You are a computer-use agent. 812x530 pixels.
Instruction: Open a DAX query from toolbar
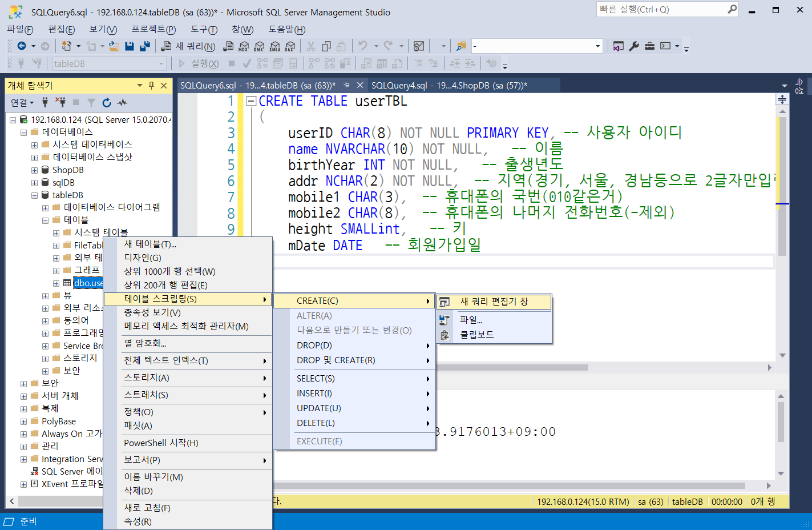[290, 46]
